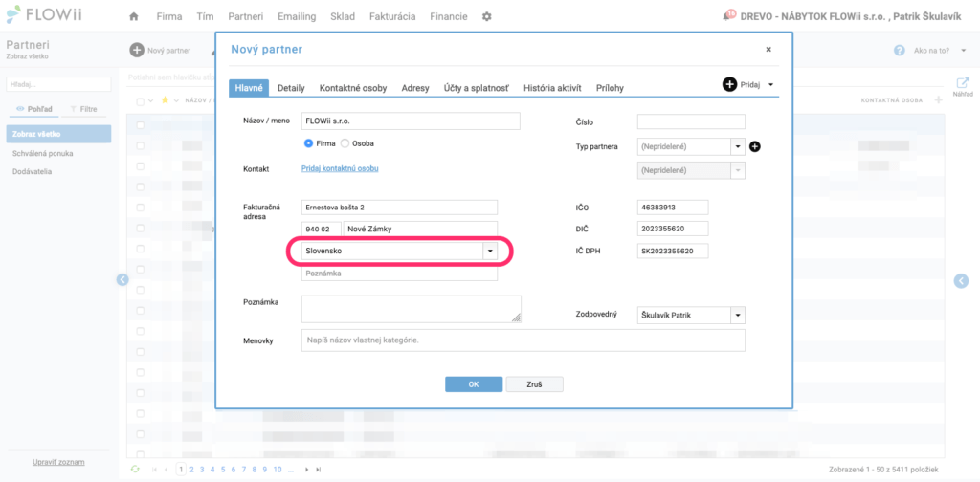Go to page 2 in pagination

coord(191,470)
